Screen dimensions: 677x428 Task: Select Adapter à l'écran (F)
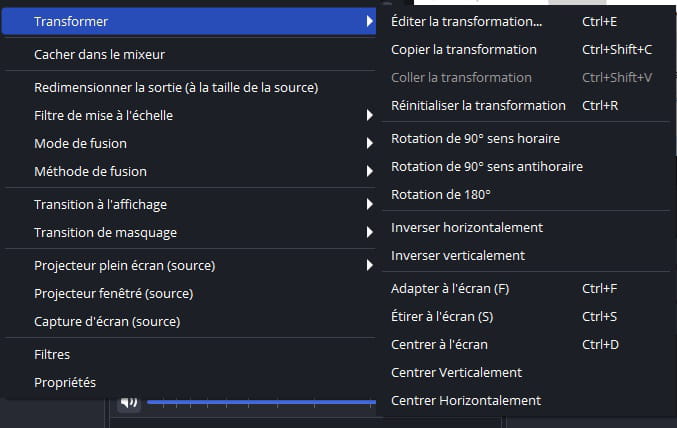[525, 288]
